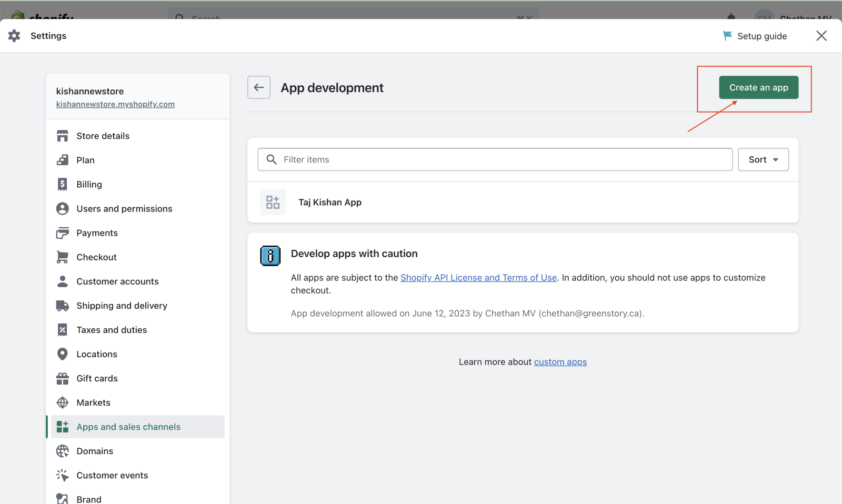Go back using the arrow button
This screenshot has width=842, height=504.
coord(259,87)
